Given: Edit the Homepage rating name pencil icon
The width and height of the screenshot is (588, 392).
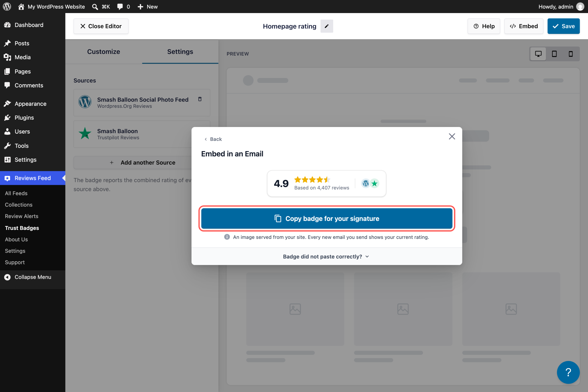Looking at the screenshot, I should (327, 26).
